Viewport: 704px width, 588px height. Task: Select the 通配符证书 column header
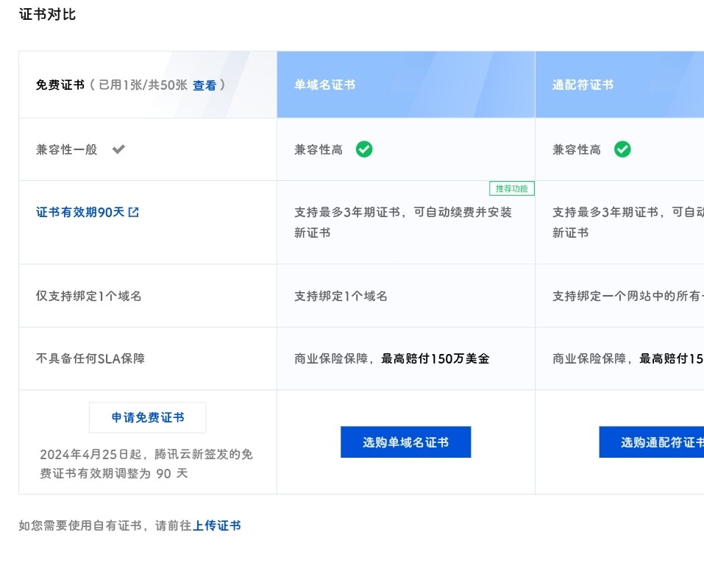click(x=583, y=85)
